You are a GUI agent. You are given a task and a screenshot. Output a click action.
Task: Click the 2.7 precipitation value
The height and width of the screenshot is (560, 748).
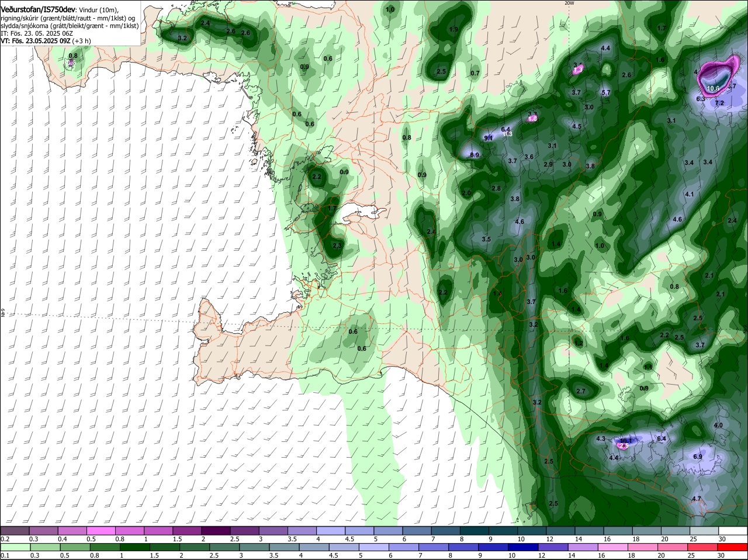click(580, 391)
